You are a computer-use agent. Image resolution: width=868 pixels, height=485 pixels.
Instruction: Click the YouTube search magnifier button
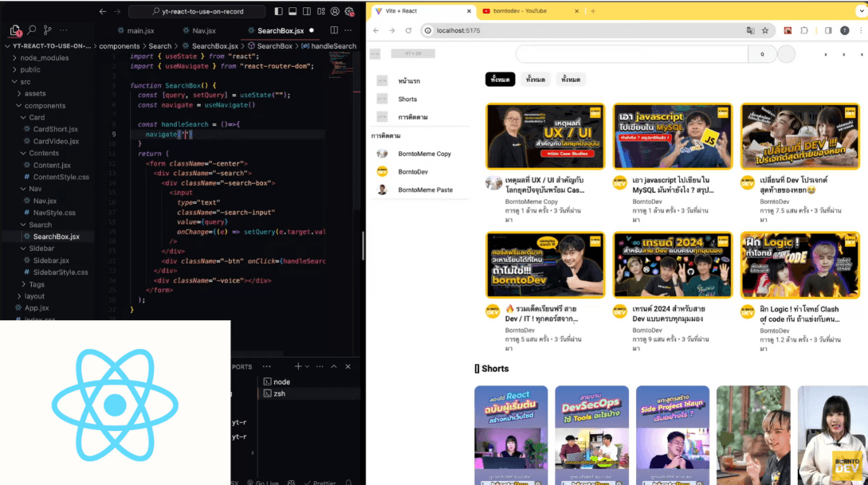[761, 53]
